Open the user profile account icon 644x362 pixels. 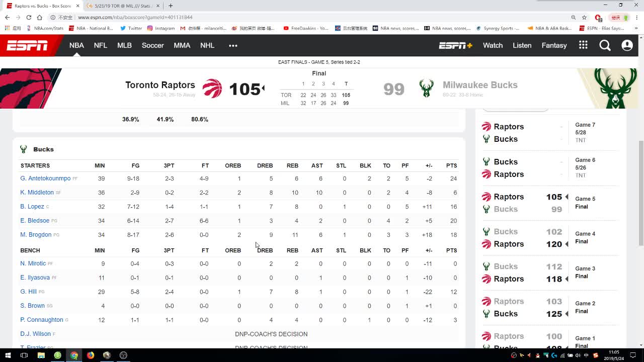(x=627, y=46)
